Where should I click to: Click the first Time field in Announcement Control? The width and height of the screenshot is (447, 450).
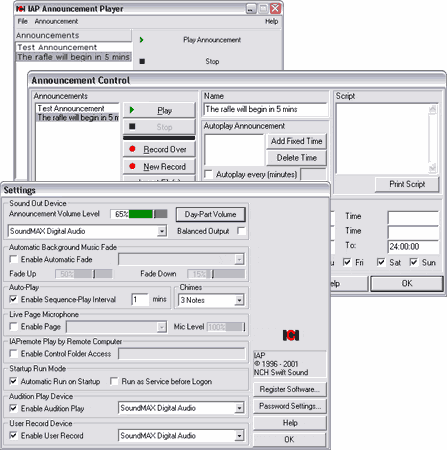click(413, 218)
